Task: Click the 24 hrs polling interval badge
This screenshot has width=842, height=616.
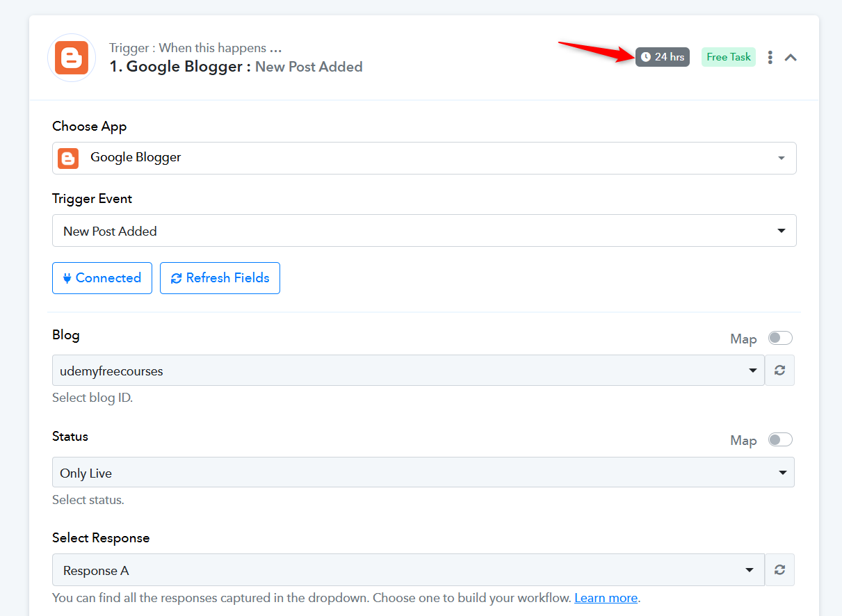Action: coord(663,57)
